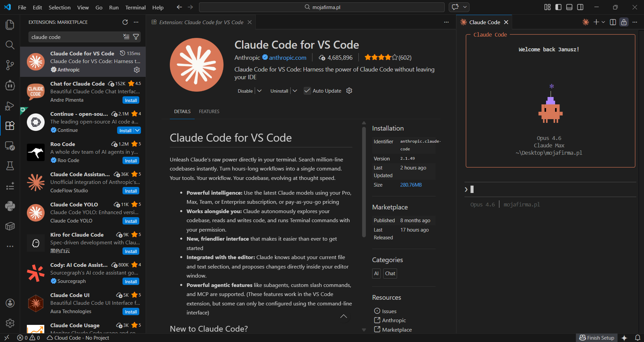Open the Manage settings gear at bottom left

[10, 323]
